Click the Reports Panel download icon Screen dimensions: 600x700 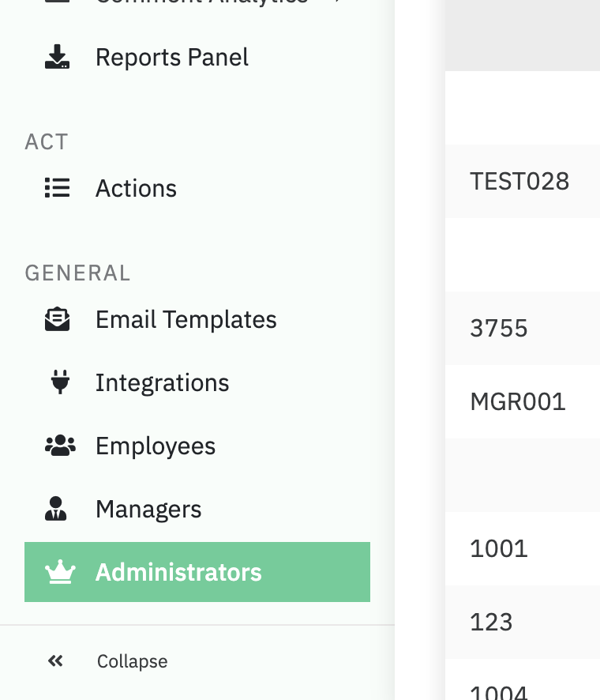click(57, 58)
